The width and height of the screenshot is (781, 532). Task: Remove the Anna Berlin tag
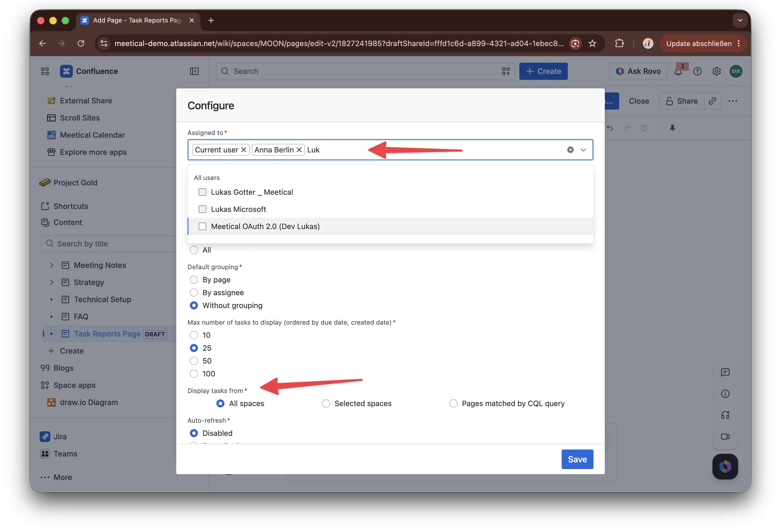coord(299,150)
